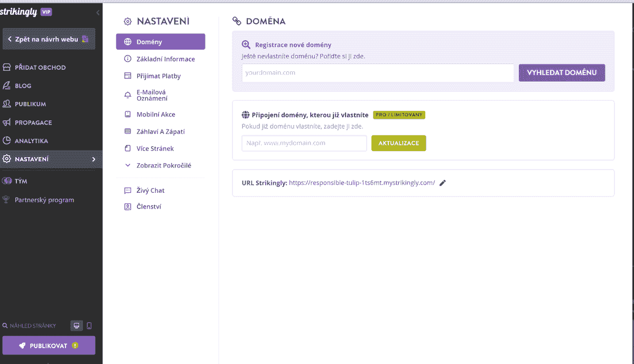634x364 pixels.
Task: Focus the www.mydomain.com input field
Action: [304, 143]
